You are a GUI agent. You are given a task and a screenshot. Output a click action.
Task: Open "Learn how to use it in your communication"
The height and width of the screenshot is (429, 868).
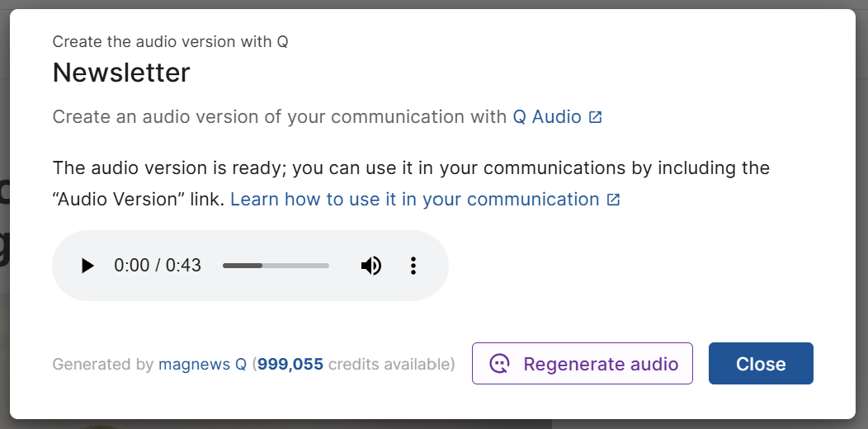pos(414,199)
